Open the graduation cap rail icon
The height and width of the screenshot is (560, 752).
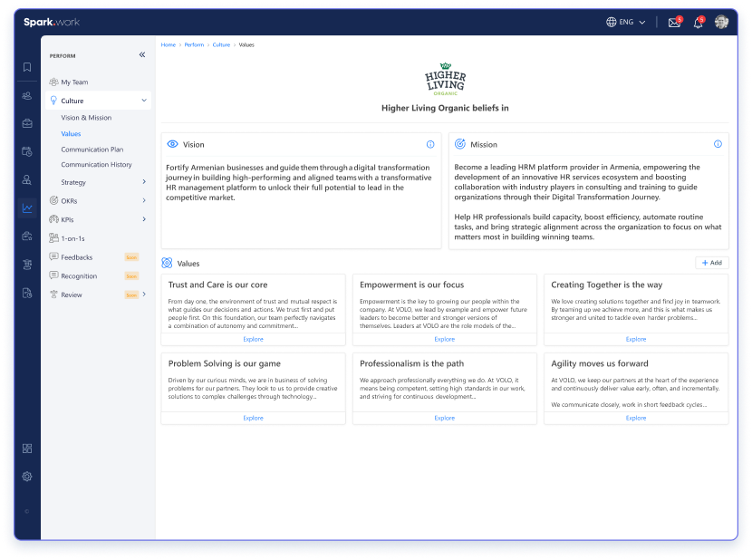pos(27,265)
